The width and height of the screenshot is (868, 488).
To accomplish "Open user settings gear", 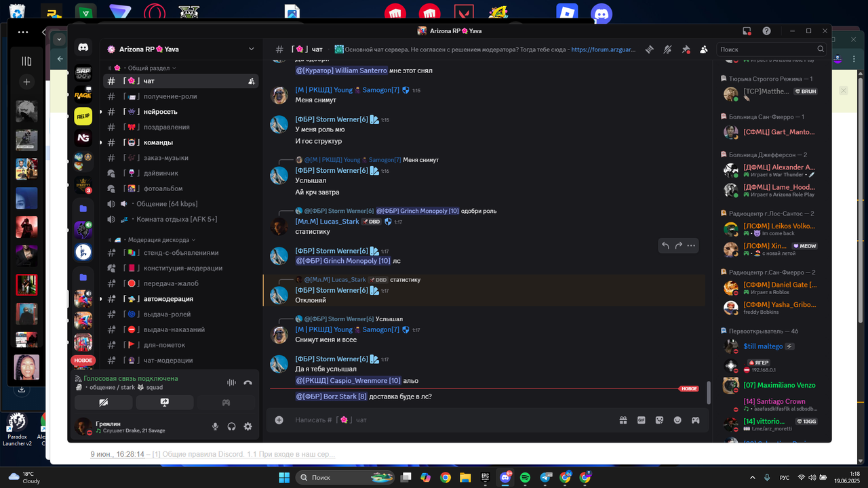I will click(248, 426).
